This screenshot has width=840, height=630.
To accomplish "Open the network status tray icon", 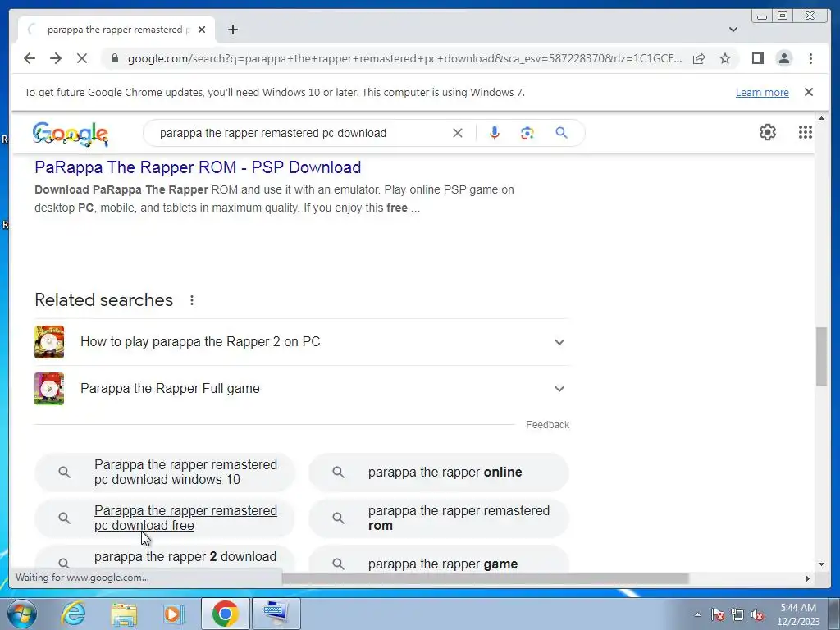I will point(737,614).
